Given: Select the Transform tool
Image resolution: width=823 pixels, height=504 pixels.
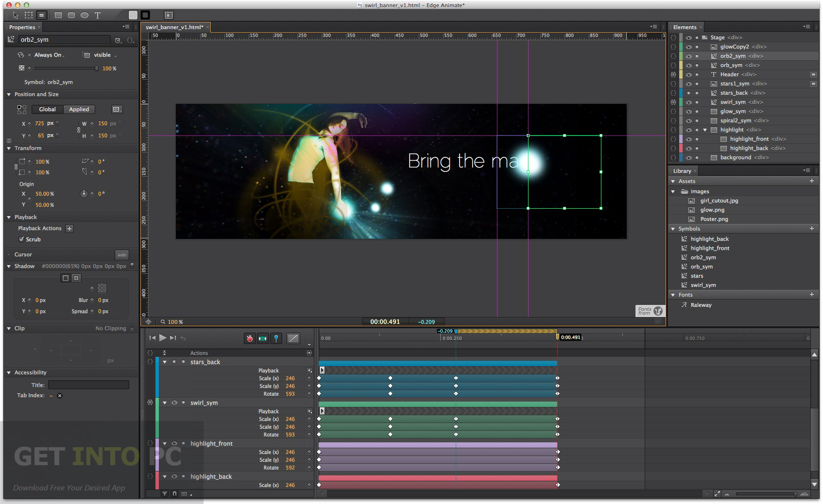Looking at the screenshot, I should (29, 15).
